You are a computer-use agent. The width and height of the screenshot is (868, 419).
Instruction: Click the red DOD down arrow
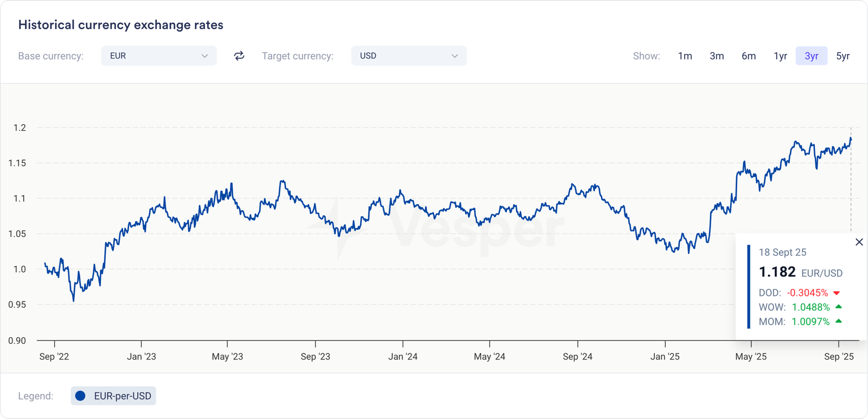(837, 293)
